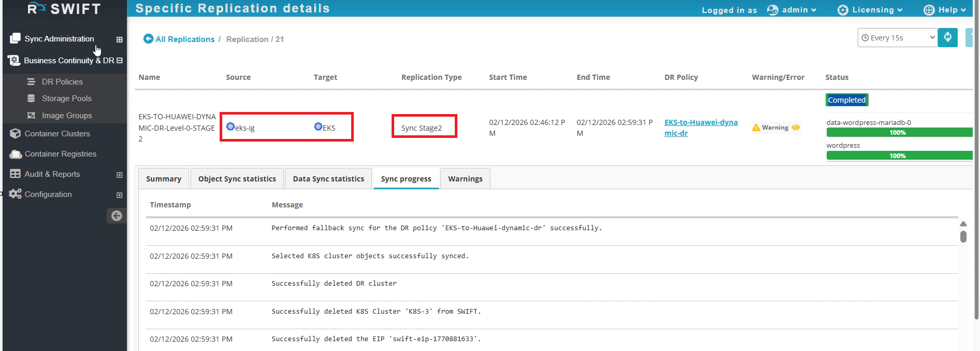This screenshot has height=351, width=980.
Task: Open the Object Sync statistics tab
Action: point(237,178)
